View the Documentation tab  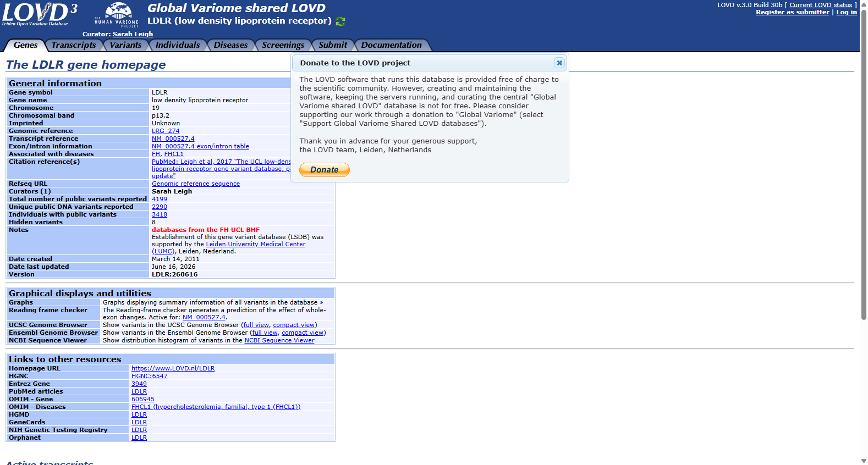pyautogui.click(x=392, y=45)
